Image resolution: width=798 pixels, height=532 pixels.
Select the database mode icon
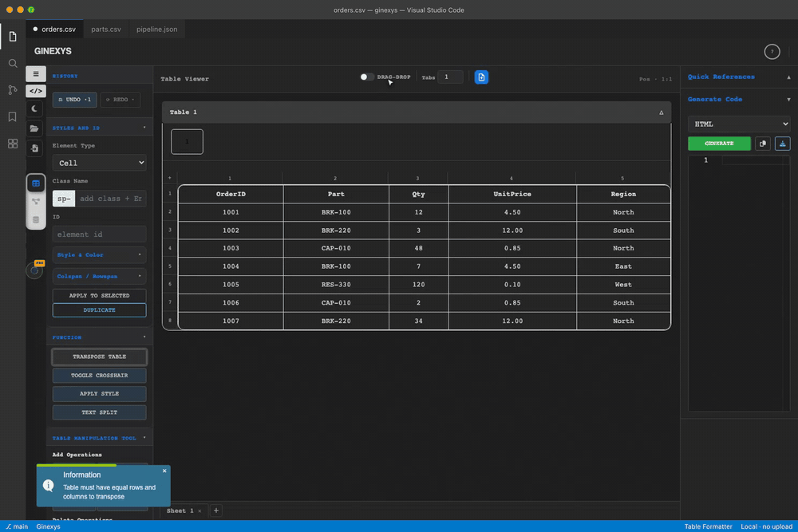pos(36,219)
